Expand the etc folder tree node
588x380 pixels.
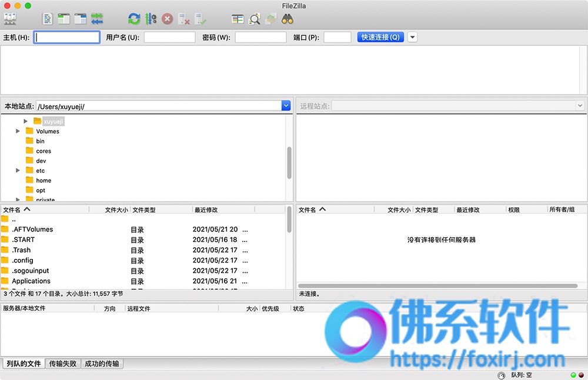18,170
